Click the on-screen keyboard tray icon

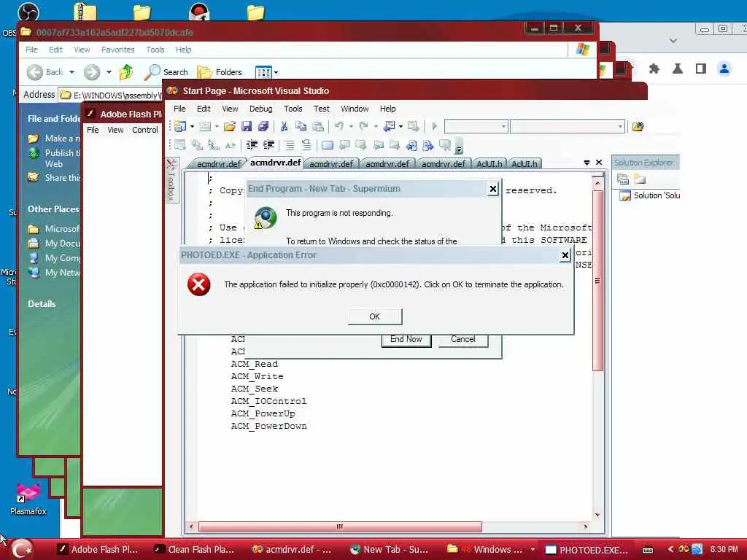(648, 550)
